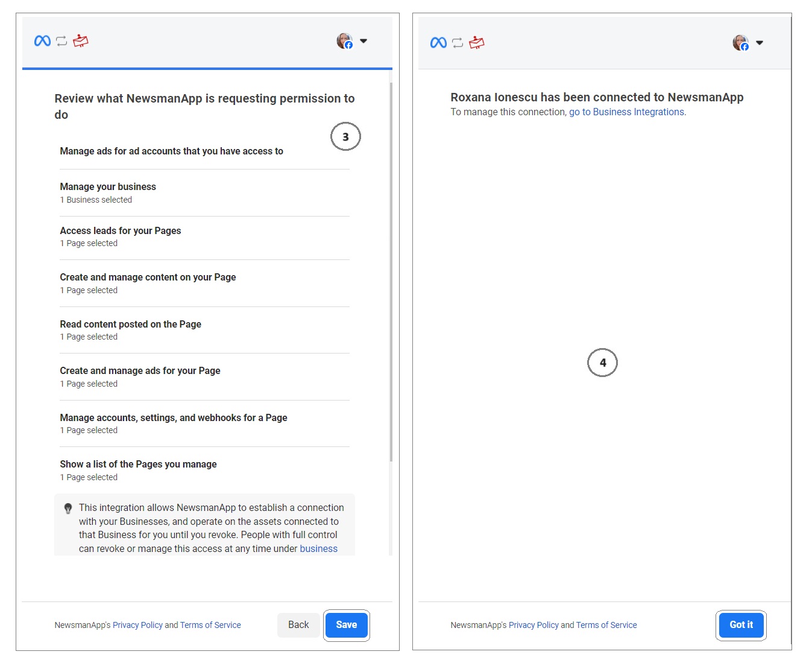Image resolution: width=812 pixels, height=666 pixels.
Task: Click the profile avatar in right dialog
Action: (x=741, y=43)
